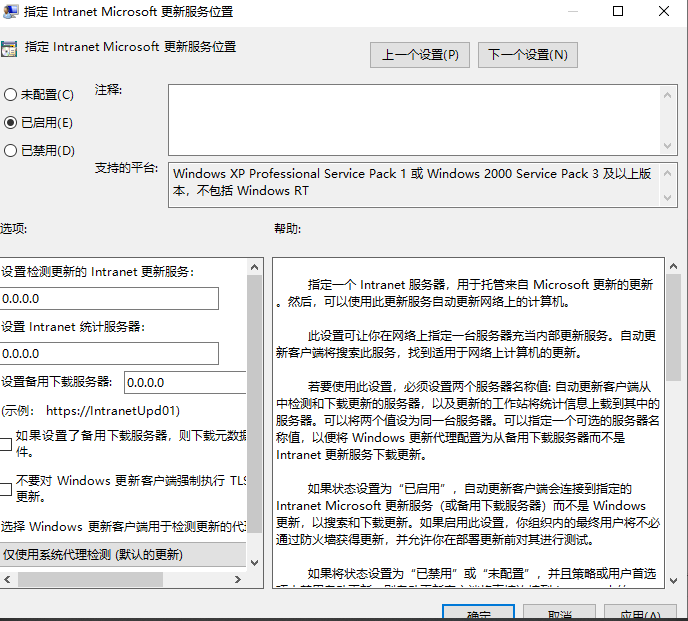
Task: Click the 上一个设置(P) button
Action: 420,55
